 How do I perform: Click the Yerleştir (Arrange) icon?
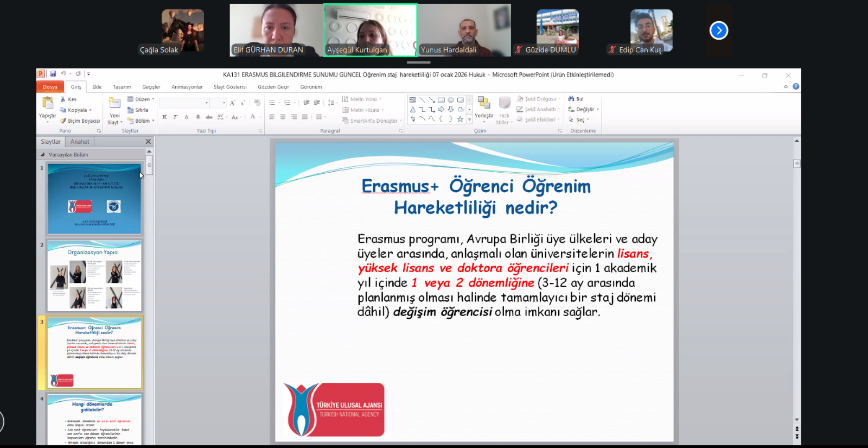pos(484,103)
